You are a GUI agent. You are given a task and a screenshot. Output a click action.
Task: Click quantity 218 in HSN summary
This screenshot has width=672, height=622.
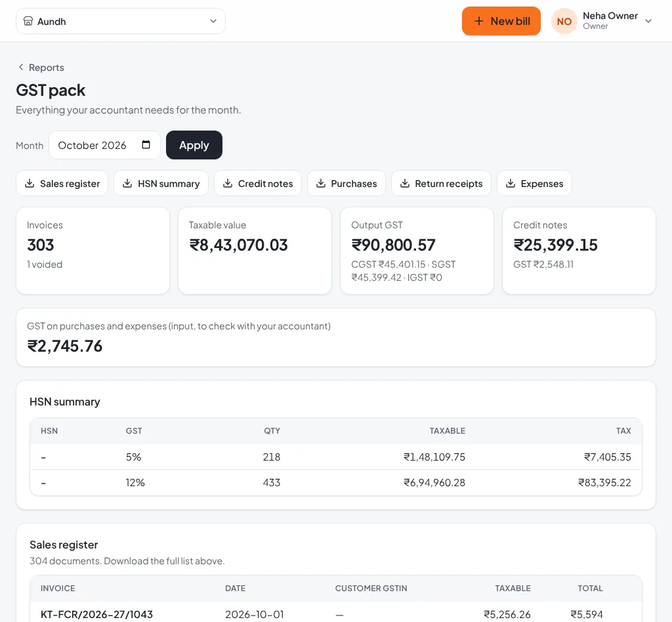(272, 457)
